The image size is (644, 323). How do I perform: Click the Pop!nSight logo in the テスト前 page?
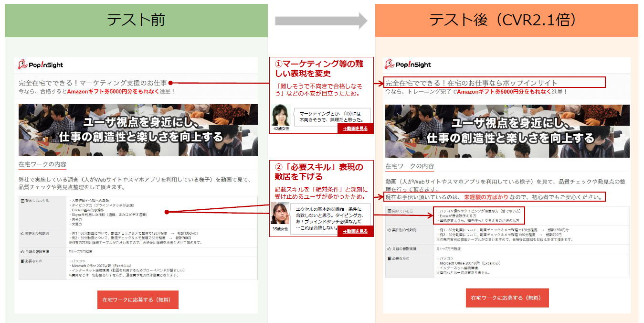(41, 65)
